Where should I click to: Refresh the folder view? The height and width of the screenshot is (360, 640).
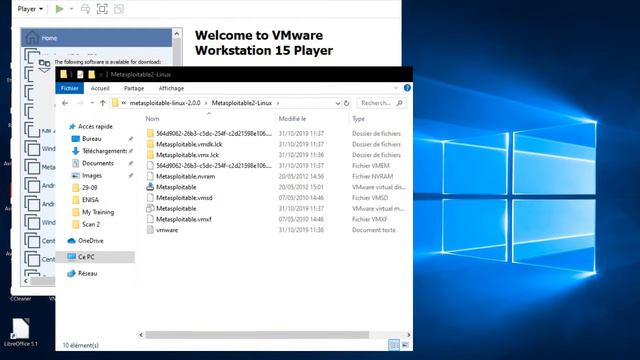point(347,103)
